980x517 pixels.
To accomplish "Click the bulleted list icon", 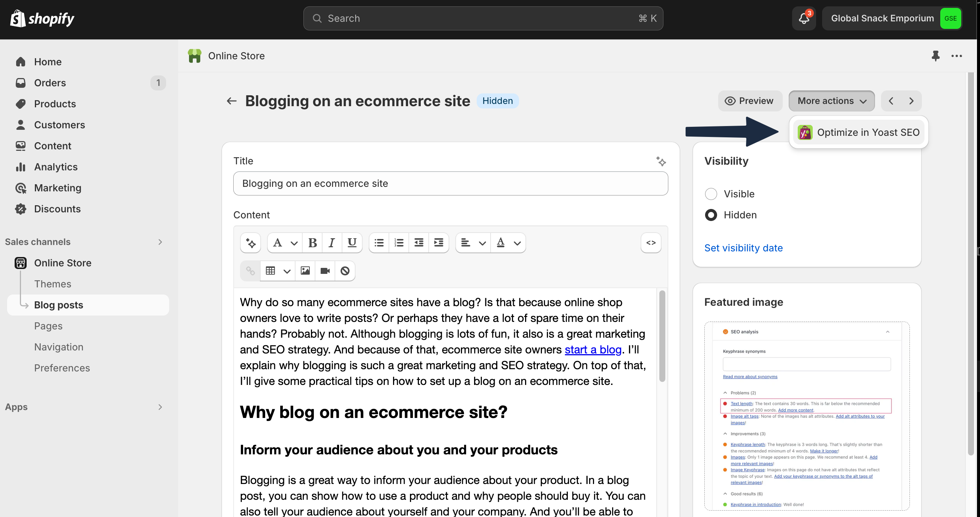I will (379, 242).
